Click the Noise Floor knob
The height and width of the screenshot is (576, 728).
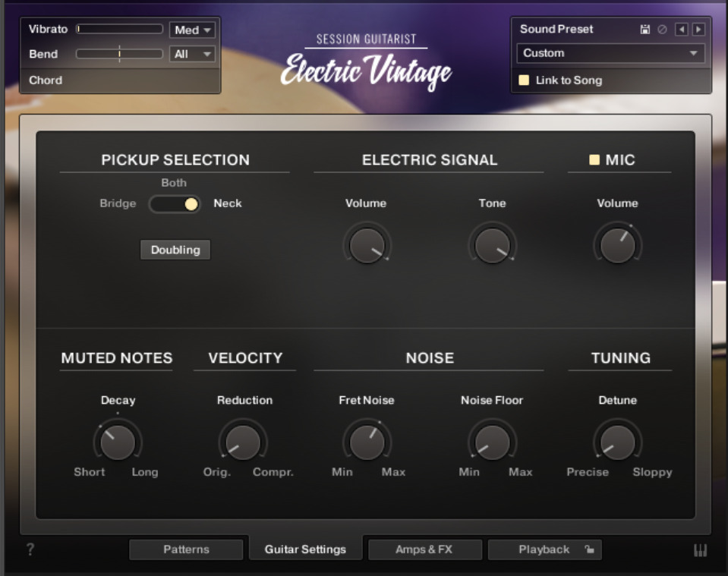tap(492, 442)
